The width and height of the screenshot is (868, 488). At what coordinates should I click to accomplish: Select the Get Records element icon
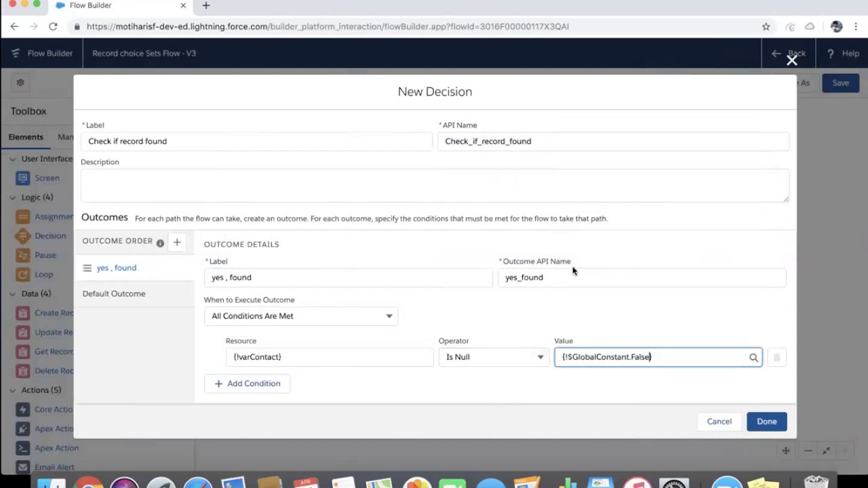coord(23,352)
